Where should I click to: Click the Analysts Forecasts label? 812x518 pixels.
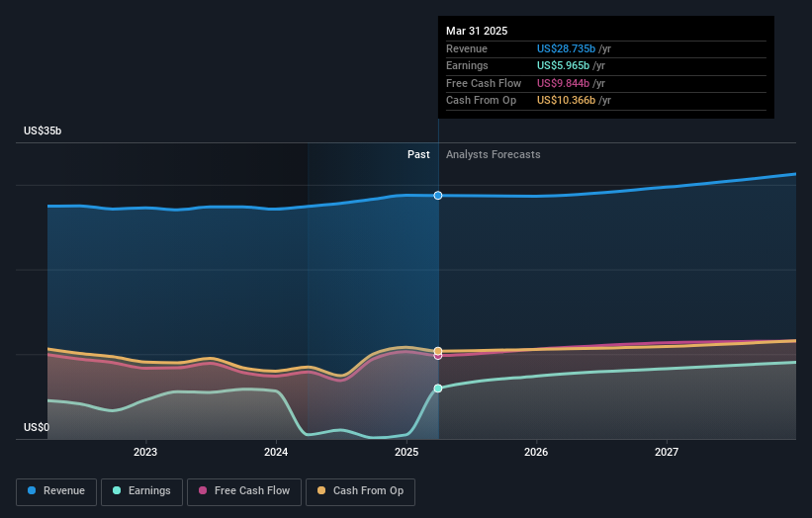click(493, 155)
